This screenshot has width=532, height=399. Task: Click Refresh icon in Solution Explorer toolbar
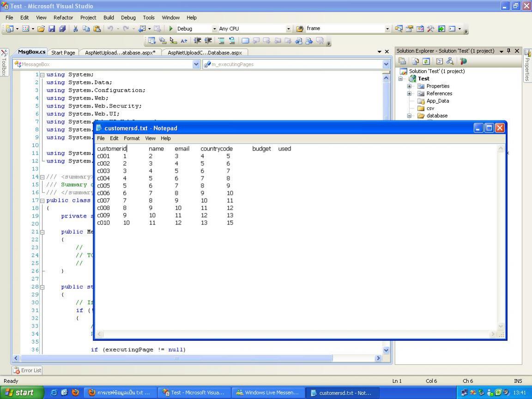click(x=426, y=61)
